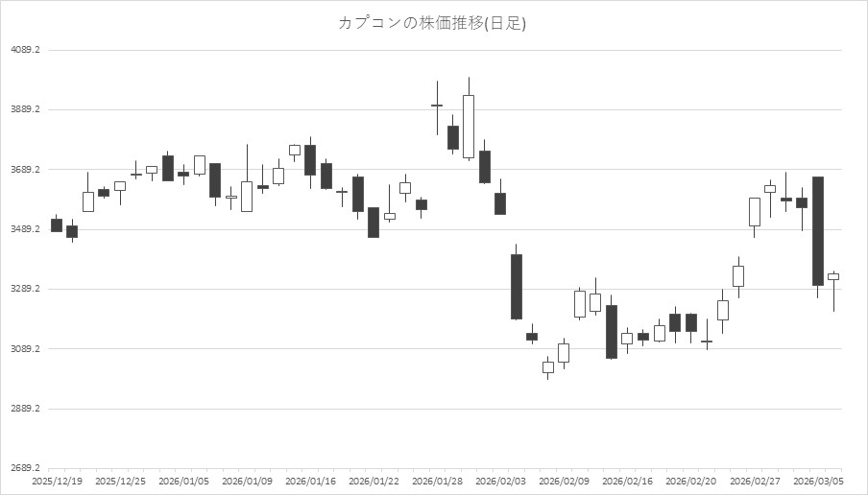Select the 2026/02/16 date label
Viewport: 868px width, 495px height.
click(x=628, y=481)
